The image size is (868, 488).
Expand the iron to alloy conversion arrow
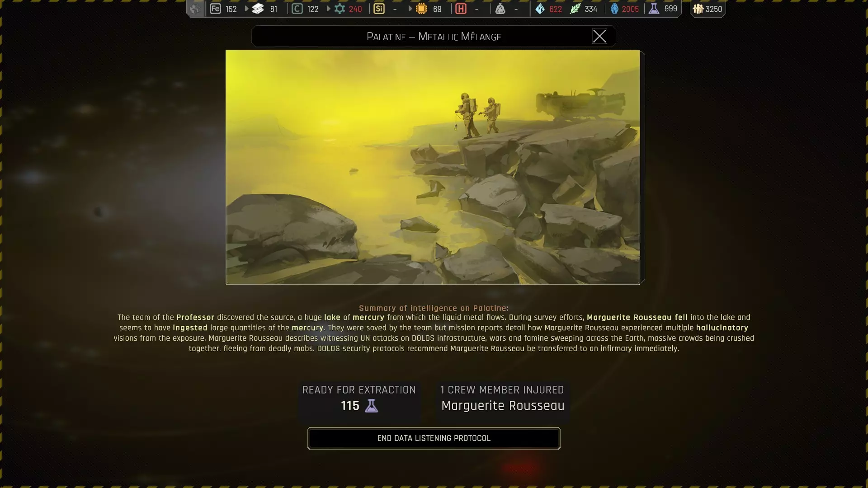pos(246,9)
